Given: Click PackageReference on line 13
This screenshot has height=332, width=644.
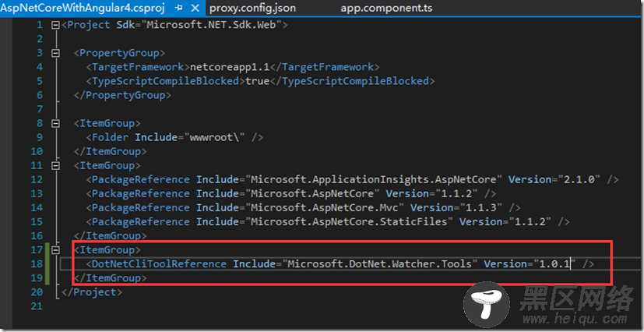Looking at the screenshot, I should (141, 193).
